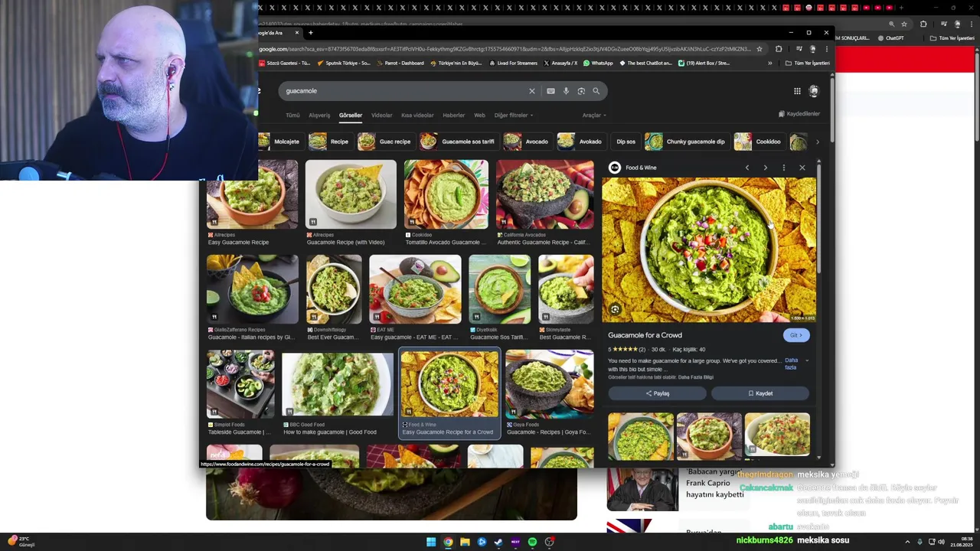Switch to the Web tab
Screen dimensions: 980x551
pos(479,116)
